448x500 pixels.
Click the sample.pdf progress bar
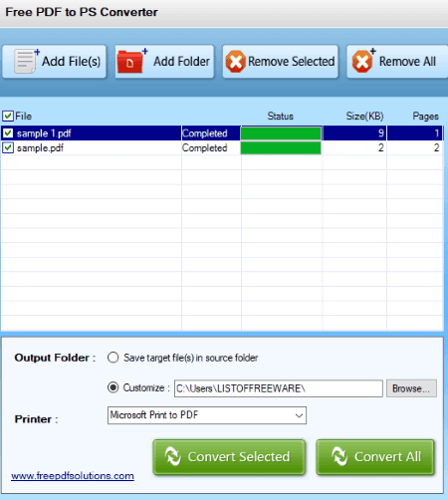pos(281,147)
